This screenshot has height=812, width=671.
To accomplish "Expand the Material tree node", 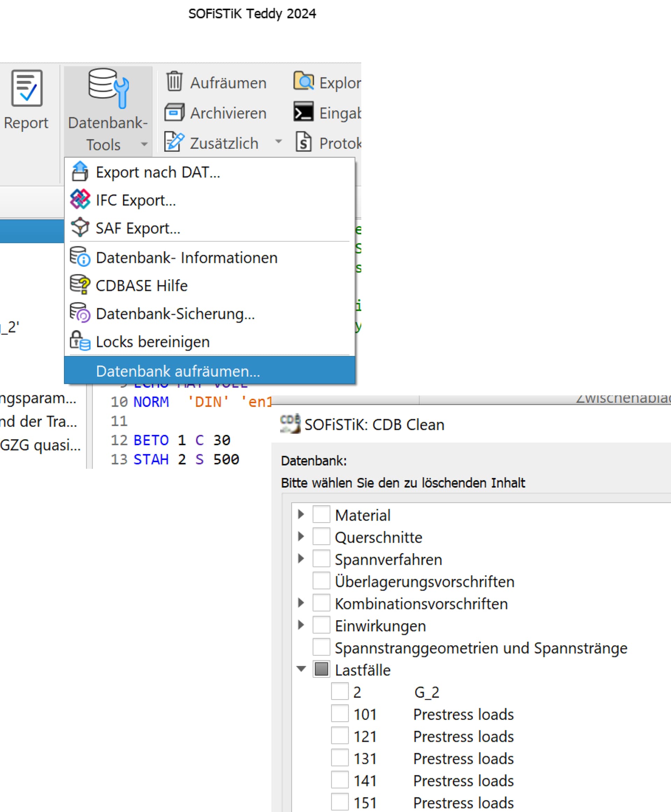I will coord(301,514).
